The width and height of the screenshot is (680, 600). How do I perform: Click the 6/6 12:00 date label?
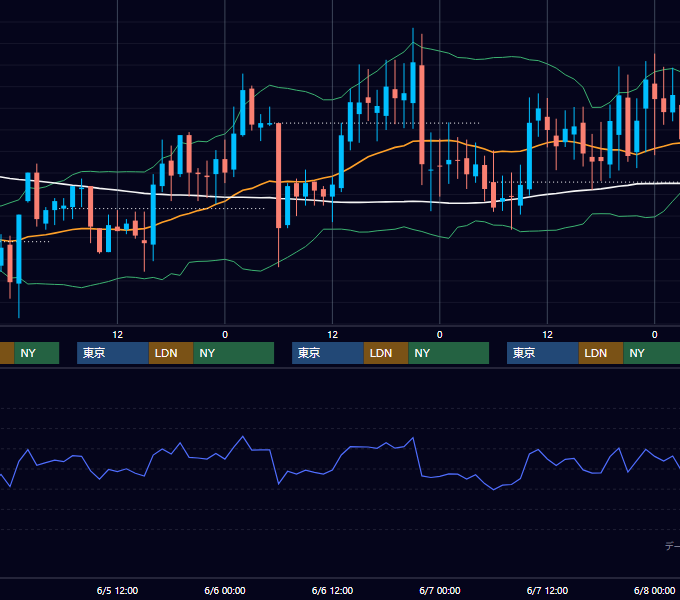tap(332, 590)
